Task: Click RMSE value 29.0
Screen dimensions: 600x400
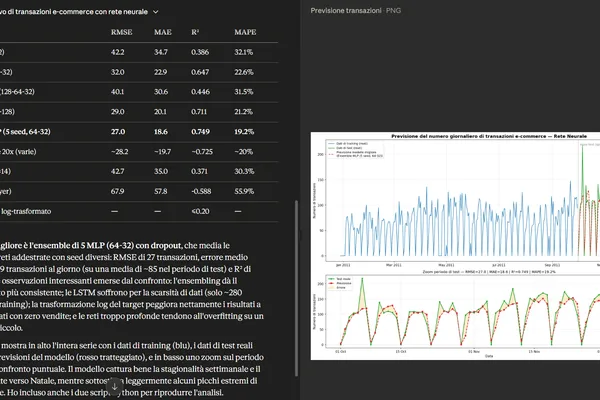Action: pyautogui.click(x=117, y=112)
